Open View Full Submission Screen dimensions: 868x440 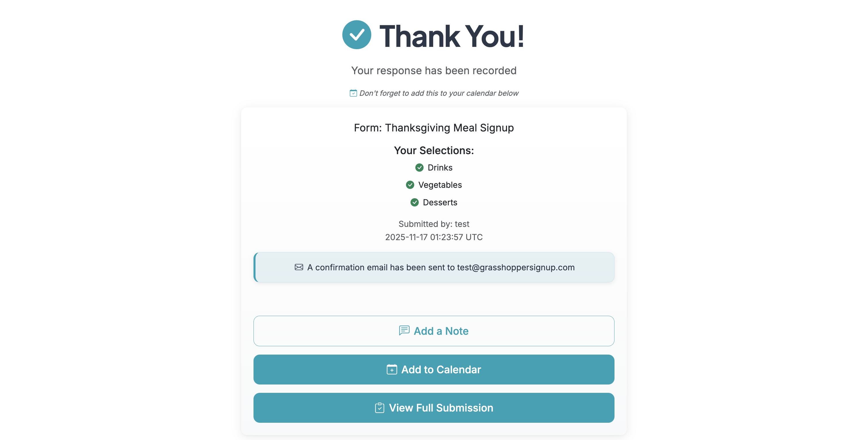(x=434, y=408)
